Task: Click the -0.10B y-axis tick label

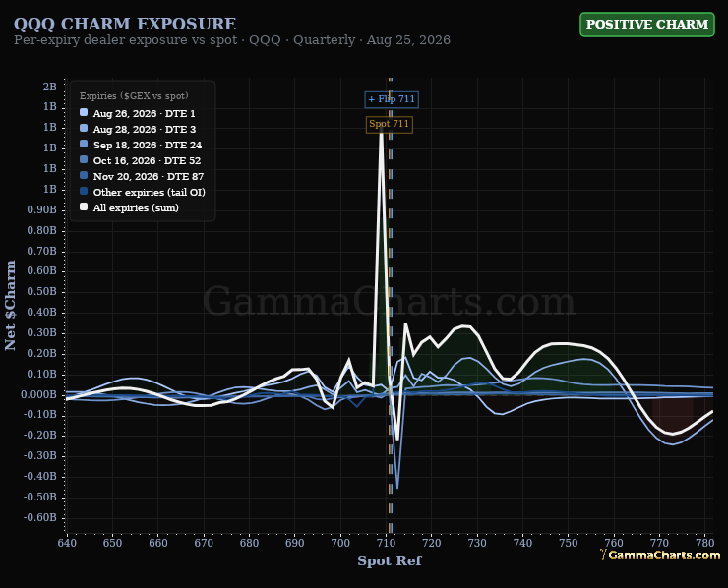Action: tap(40, 414)
